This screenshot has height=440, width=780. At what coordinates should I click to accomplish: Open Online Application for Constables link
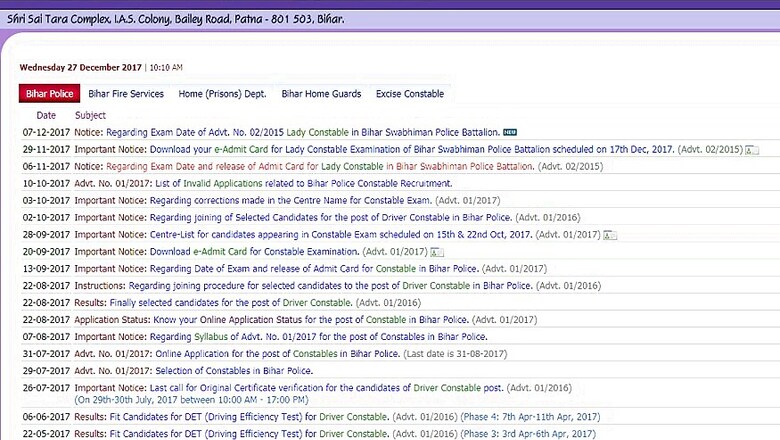click(278, 353)
